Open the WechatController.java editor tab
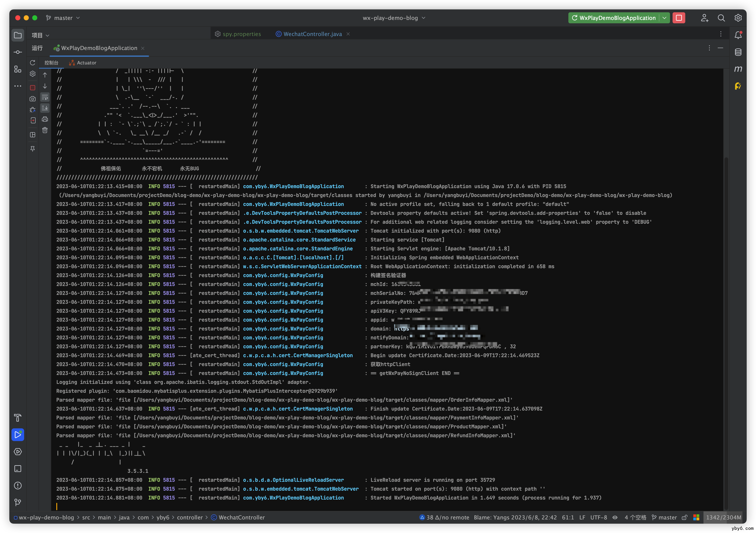Viewport: 756px width, 533px height. click(312, 34)
